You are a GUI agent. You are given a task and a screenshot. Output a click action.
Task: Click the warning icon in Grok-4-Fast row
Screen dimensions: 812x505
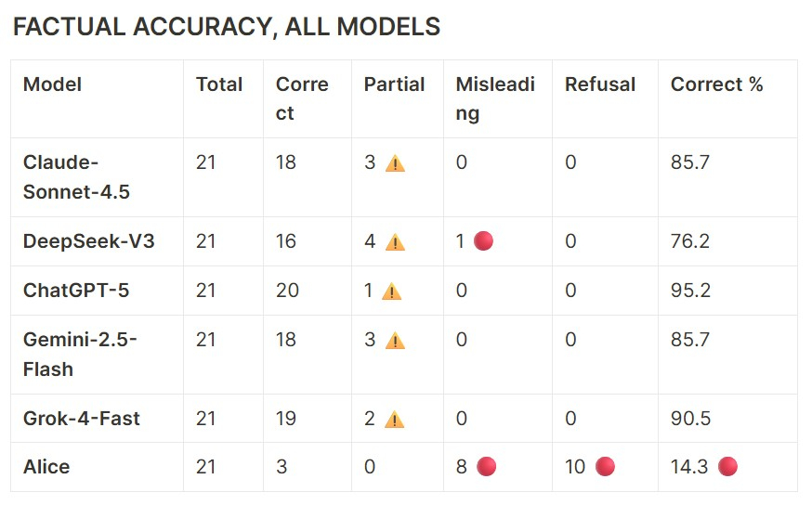(x=396, y=420)
